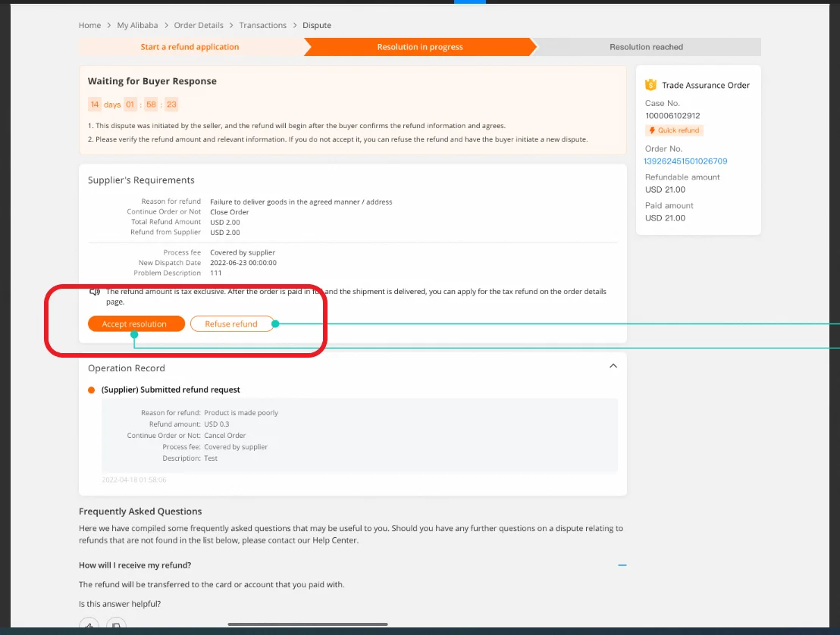The image size is (840, 635).
Task: Click the countdown '14' days box
Action: coord(95,105)
